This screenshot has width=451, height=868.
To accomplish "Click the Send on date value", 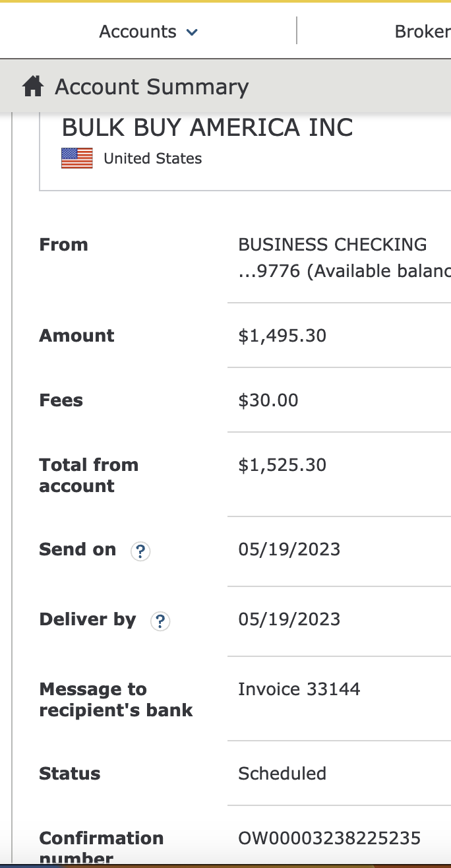I will [x=289, y=549].
